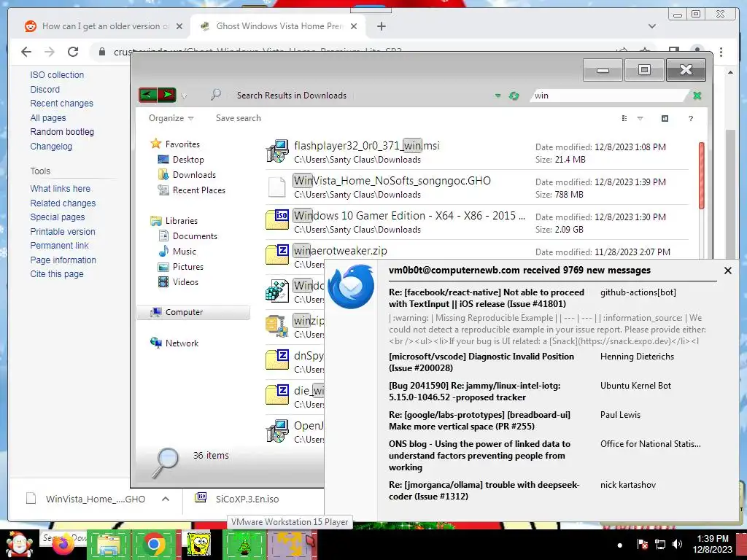This screenshot has width=747, height=560.
Task: Refresh search results with the green refresh icon
Action: tap(514, 96)
